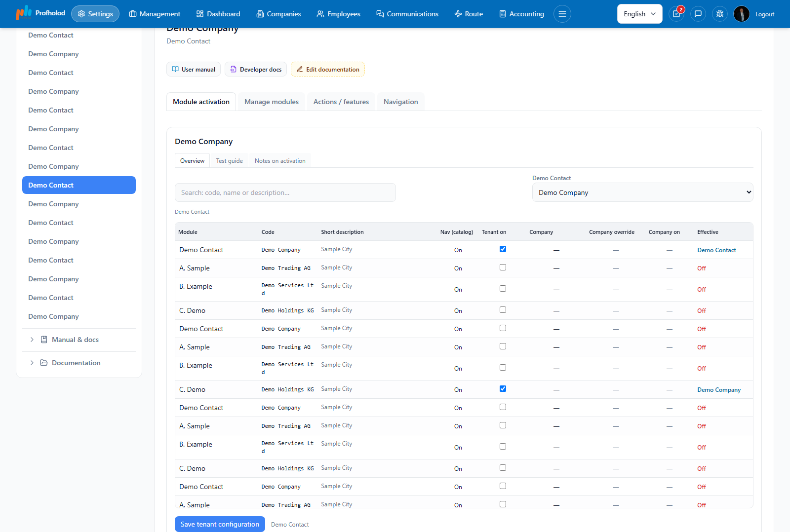Open the chat messages icon in header
This screenshot has width=790, height=532.
pos(698,14)
